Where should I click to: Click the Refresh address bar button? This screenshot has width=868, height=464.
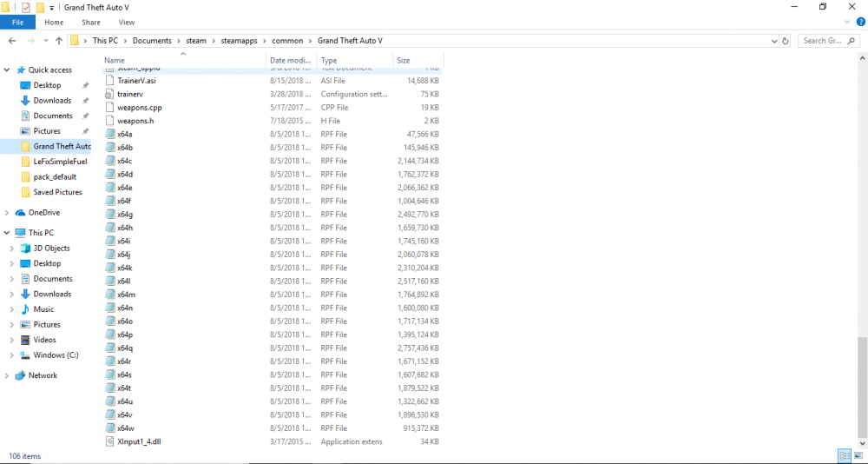(785, 41)
